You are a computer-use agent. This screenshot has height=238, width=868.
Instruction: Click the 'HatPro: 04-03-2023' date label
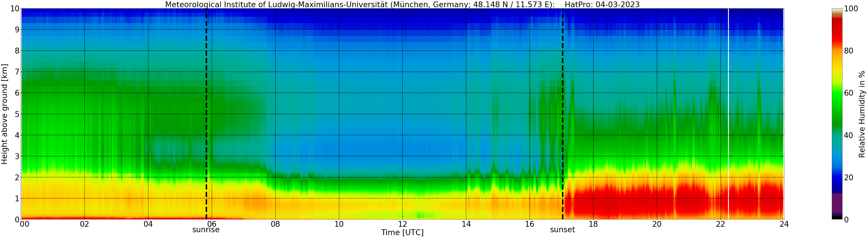pos(602,4)
